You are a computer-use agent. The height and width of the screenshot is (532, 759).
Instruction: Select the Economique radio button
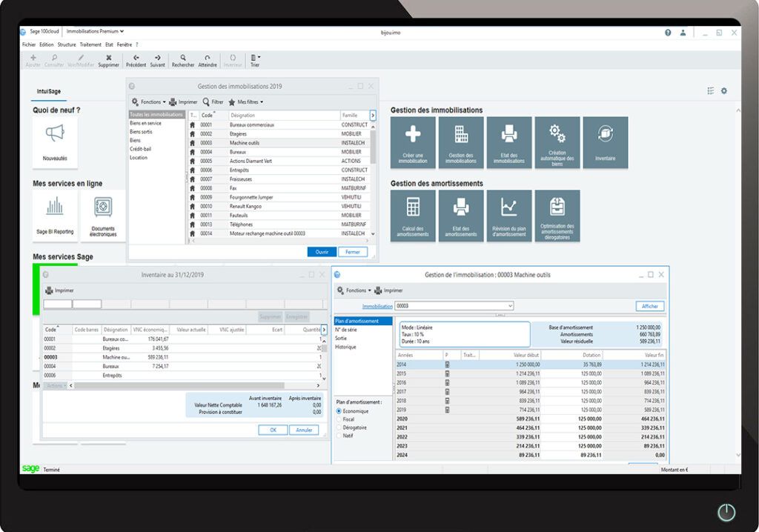coord(339,410)
